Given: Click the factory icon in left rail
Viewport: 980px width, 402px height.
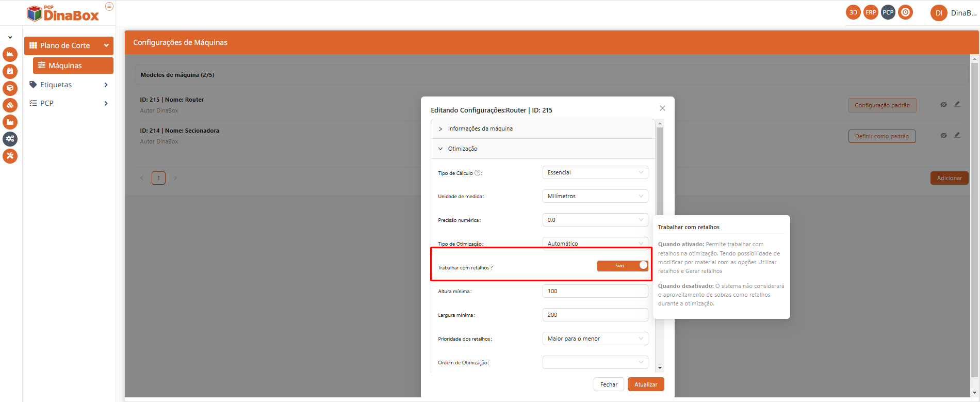Looking at the screenshot, I should pos(10,122).
